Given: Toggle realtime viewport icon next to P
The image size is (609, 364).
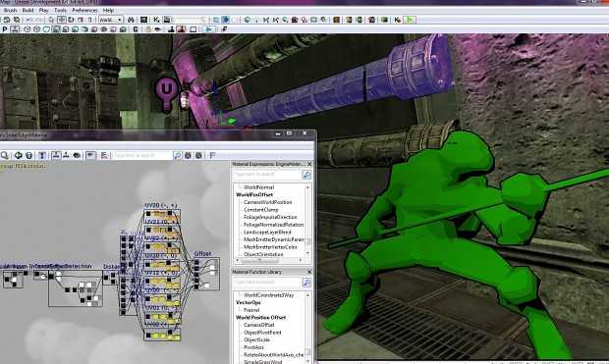Looking at the screenshot, I should [15, 29].
